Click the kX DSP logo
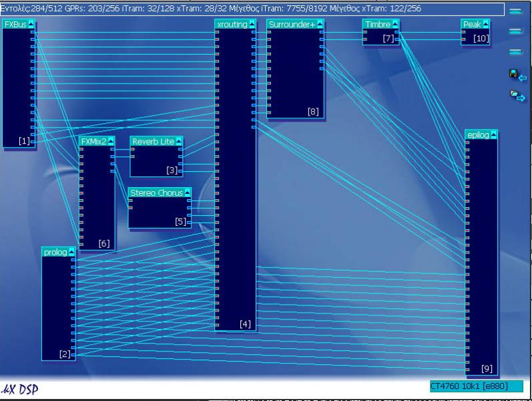 [19, 389]
